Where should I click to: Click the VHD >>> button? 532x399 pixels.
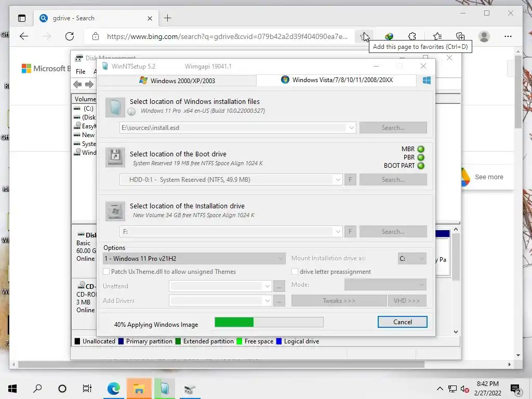pyautogui.click(x=407, y=301)
